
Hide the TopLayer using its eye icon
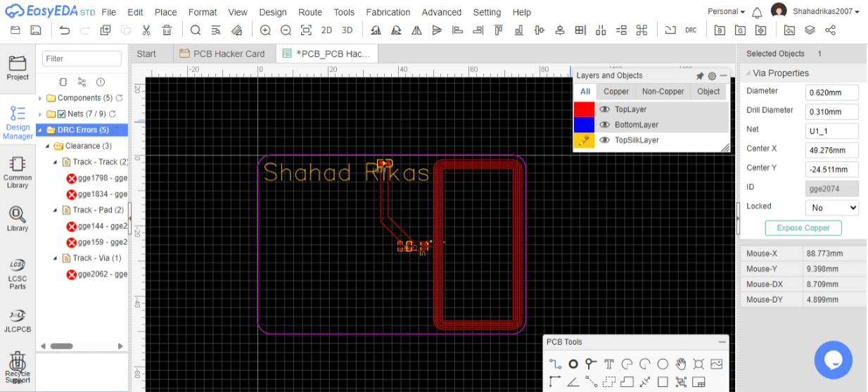[604, 109]
